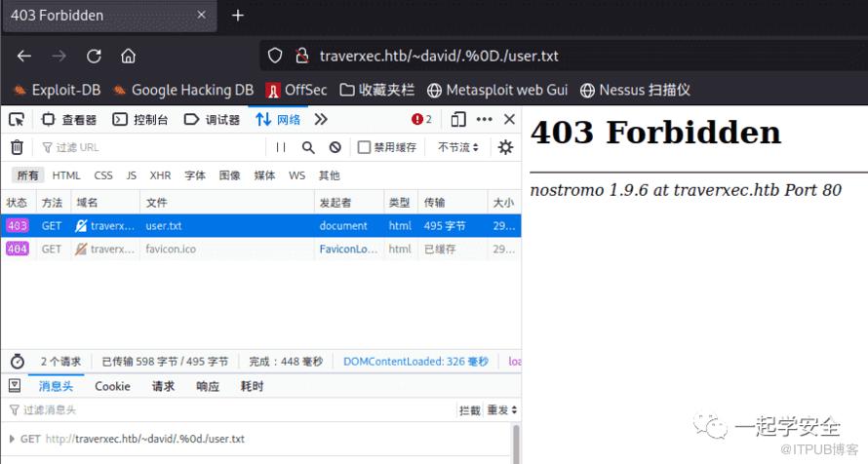Select the favicon.ico request row
868x464 pixels.
click(260, 249)
